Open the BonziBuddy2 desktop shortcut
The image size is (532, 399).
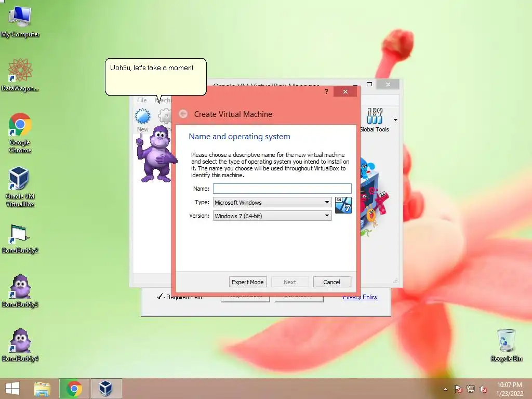tap(20, 239)
